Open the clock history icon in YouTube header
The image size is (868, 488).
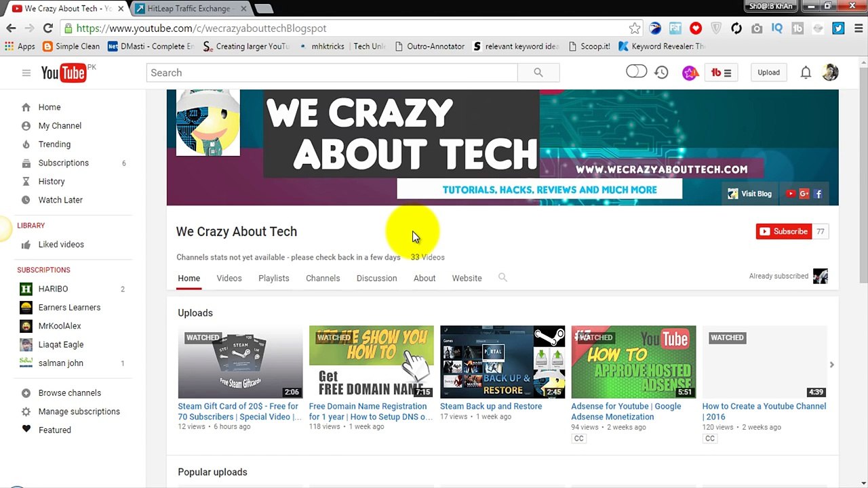click(x=662, y=73)
